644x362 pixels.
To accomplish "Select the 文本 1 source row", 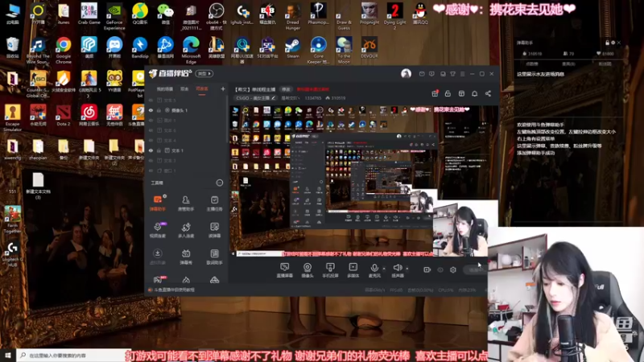I will tap(187, 150).
